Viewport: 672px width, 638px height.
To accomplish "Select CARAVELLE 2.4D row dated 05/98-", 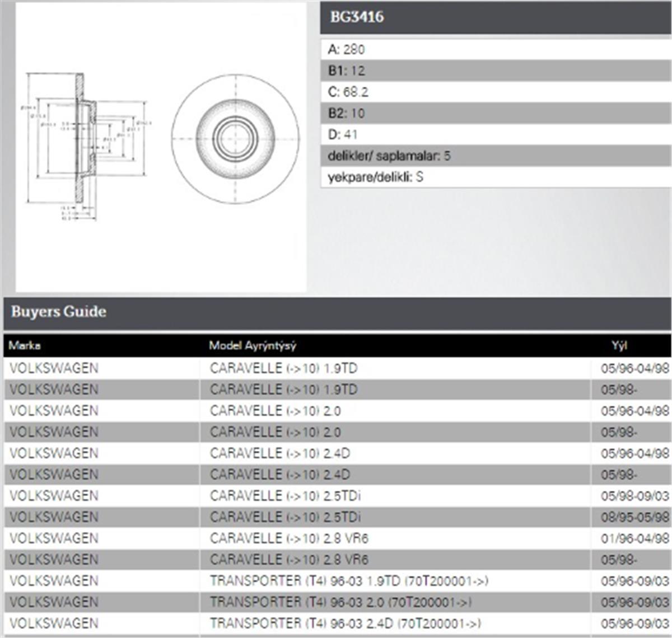I will click(338, 475).
